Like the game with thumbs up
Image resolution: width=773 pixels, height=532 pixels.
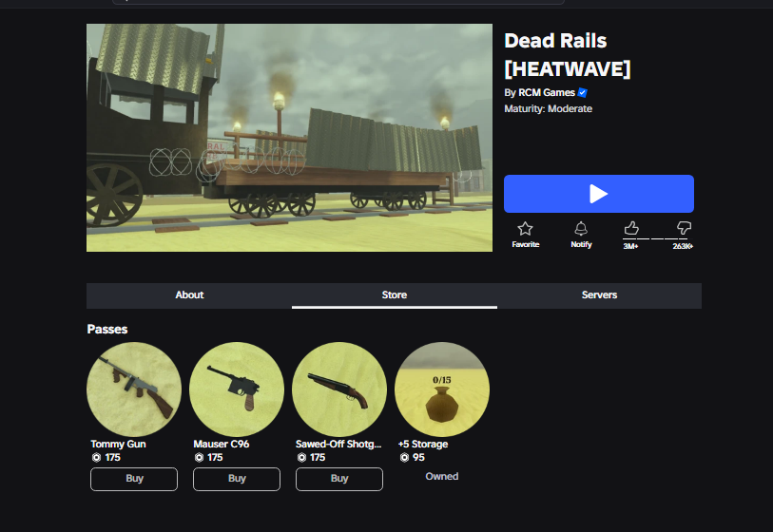coord(631,228)
